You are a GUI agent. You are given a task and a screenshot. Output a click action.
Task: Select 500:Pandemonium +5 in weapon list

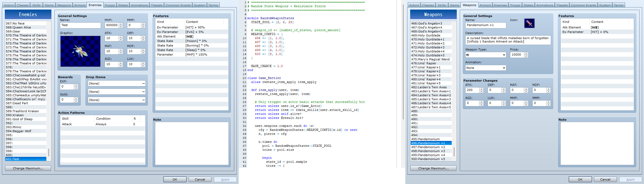pos(431,159)
